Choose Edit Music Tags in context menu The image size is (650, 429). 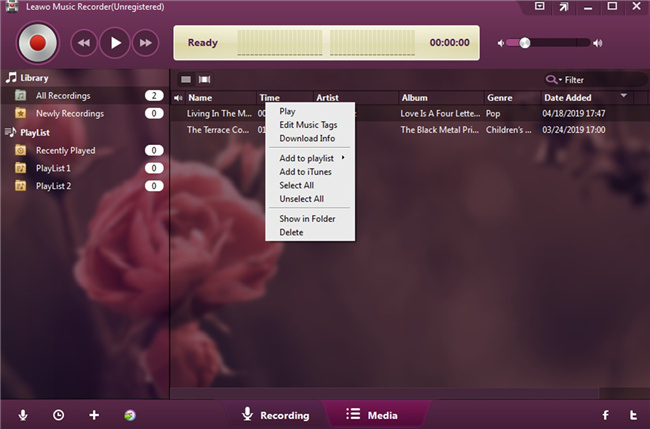308,125
